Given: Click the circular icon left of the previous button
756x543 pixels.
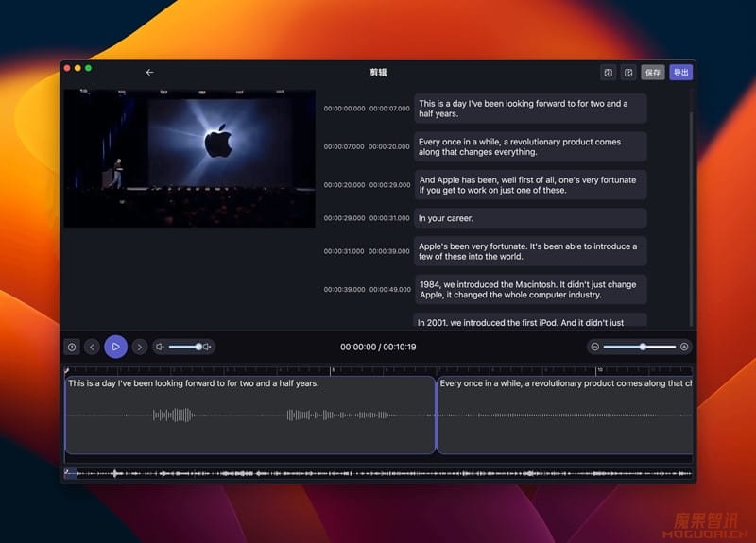Looking at the screenshot, I should 72,347.
